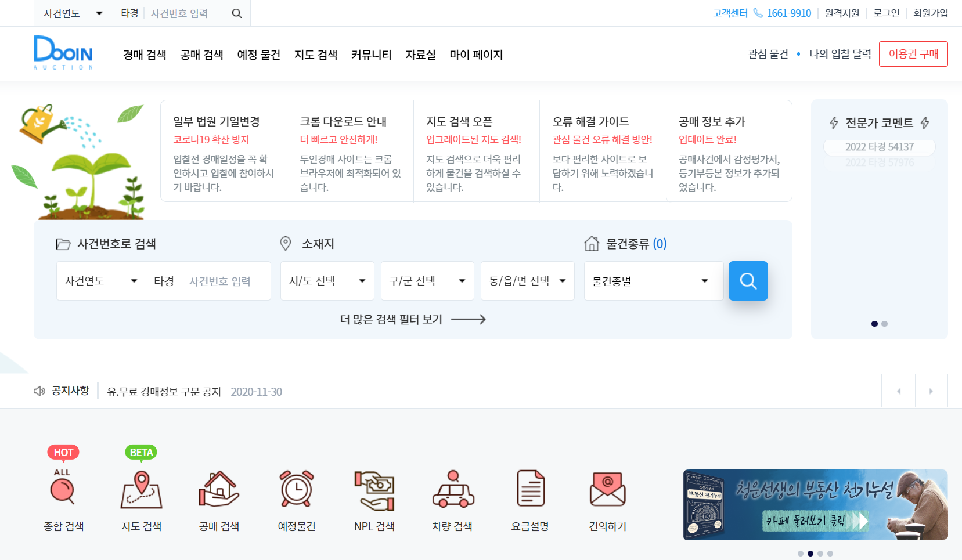Image resolution: width=962 pixels, height=560 pixels.
Task: Open the 시/도 선택 dropdown
Action: [327, 281]
